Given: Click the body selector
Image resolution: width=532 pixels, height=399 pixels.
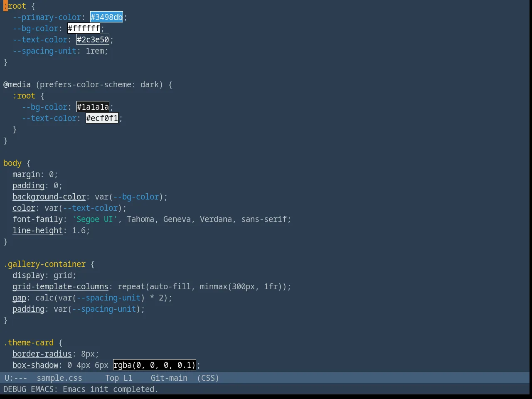Looking at the screenshot, I should pyautogui.click(x=12, y=163).
